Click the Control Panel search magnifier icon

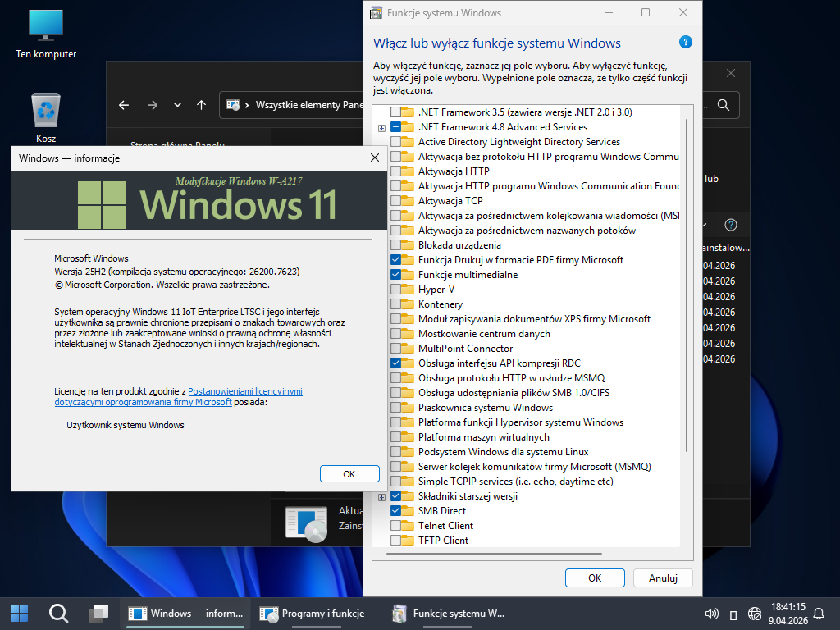click(723, 105)
